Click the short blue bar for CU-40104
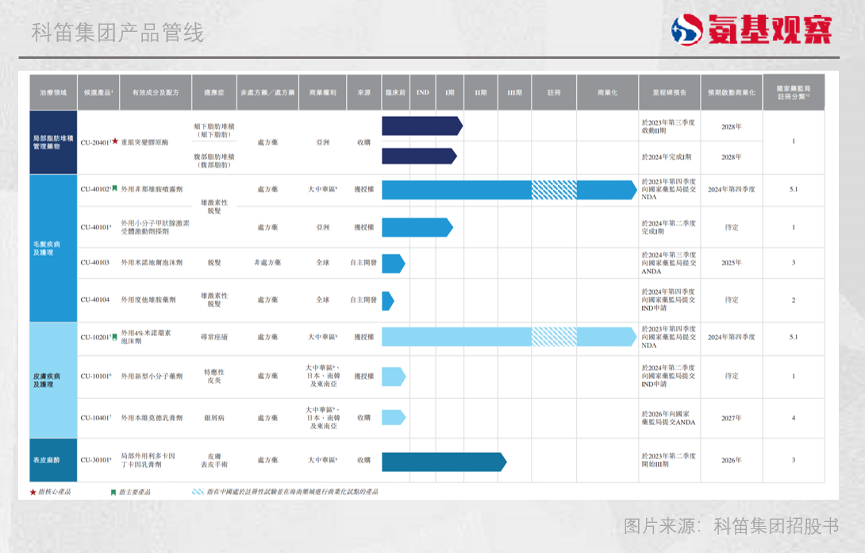This screenshot has height=554, width=866. [x=388, y=300]
